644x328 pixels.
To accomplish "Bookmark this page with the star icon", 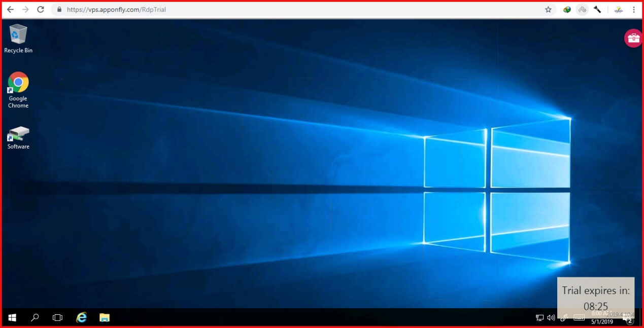I will (x=548, y=10).
